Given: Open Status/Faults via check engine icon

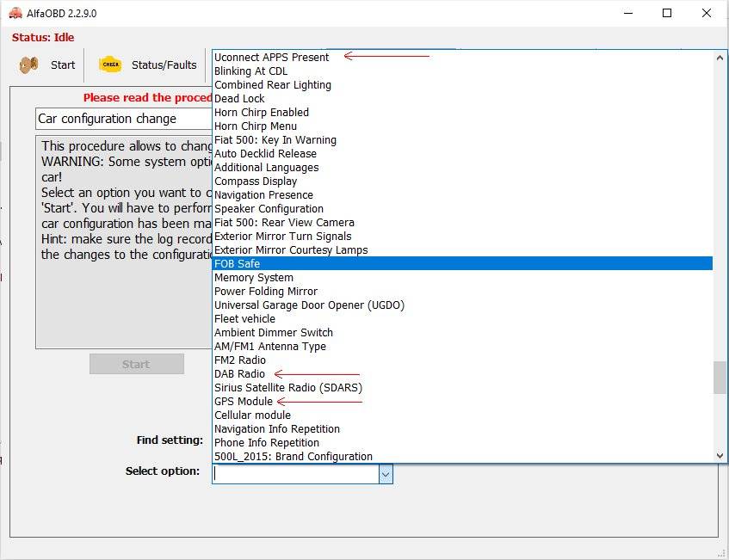Looking at the screenshot, I should click(x=147, y=65).
